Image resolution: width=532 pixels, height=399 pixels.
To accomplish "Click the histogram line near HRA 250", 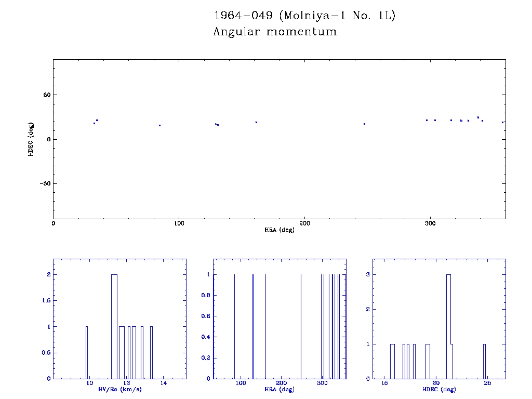I will [301, 326].
